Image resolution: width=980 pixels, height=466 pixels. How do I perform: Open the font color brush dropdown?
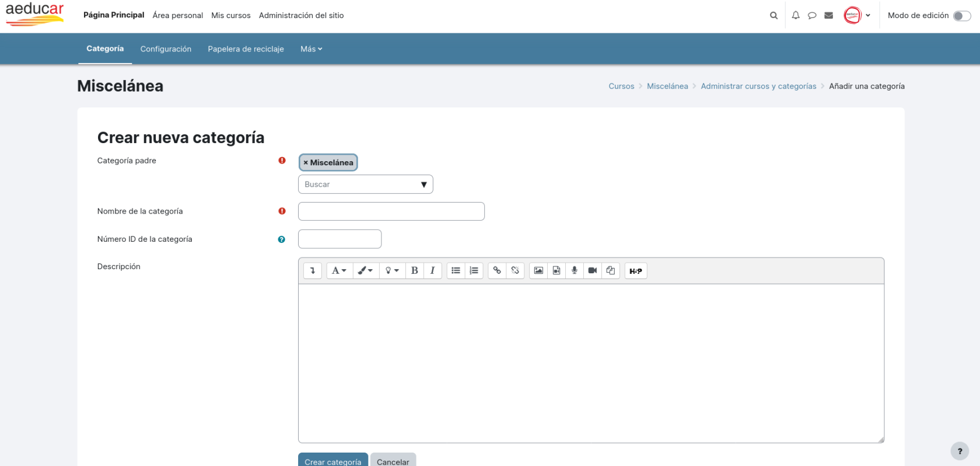coord(366,270)
